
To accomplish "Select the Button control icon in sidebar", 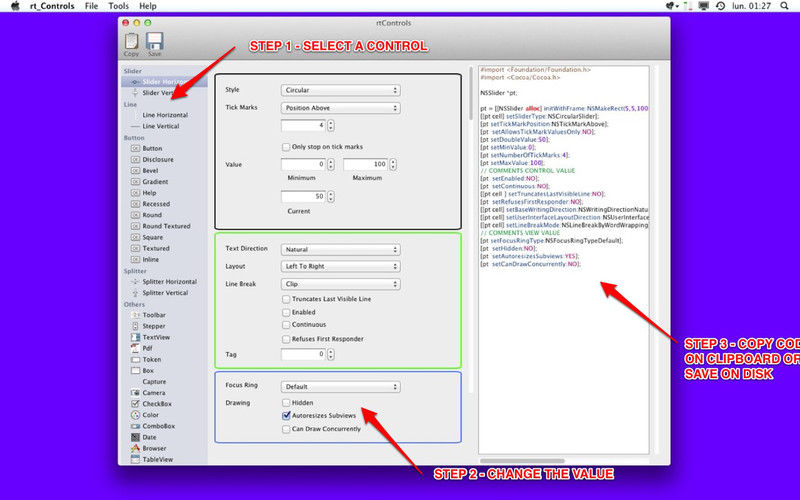I will pos(135,148).
